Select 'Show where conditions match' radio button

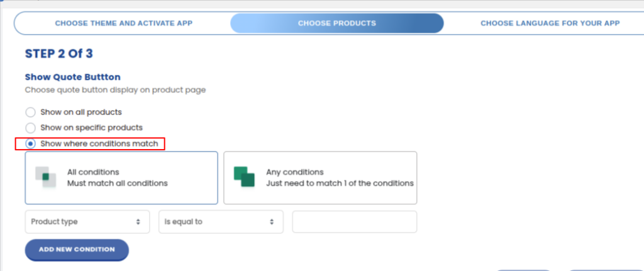pyautogui.click(x=30, y=144)
